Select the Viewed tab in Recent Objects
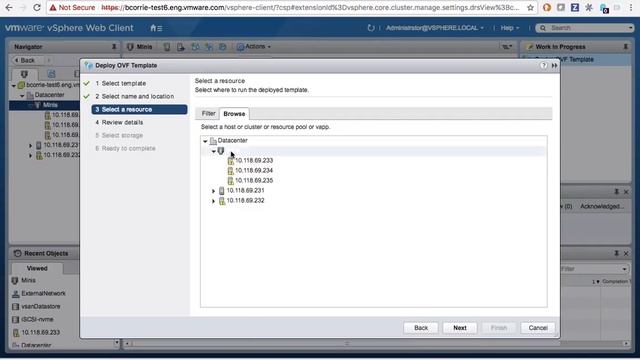This screenshot has height=360, width=640. click(37, 268)
